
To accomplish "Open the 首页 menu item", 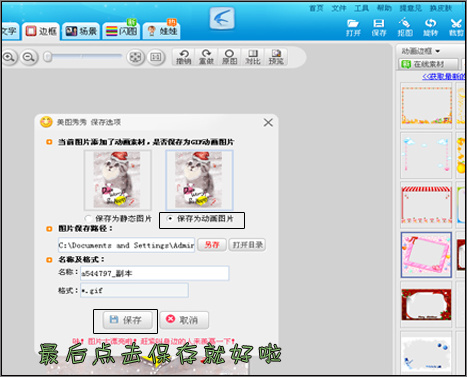I will (316, 8).
